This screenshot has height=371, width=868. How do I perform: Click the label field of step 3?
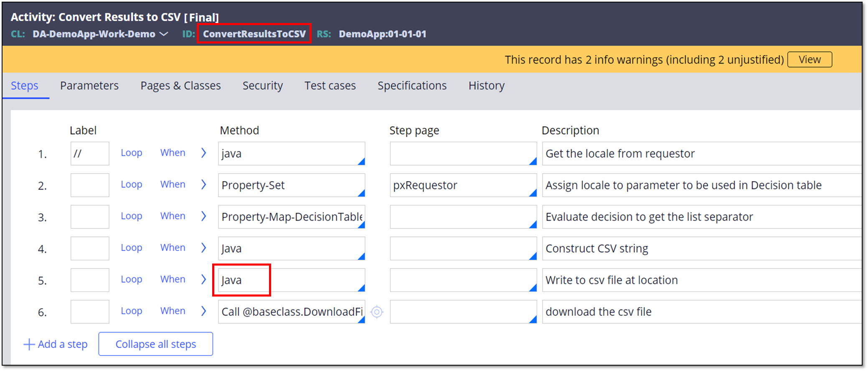pos(90,217)
